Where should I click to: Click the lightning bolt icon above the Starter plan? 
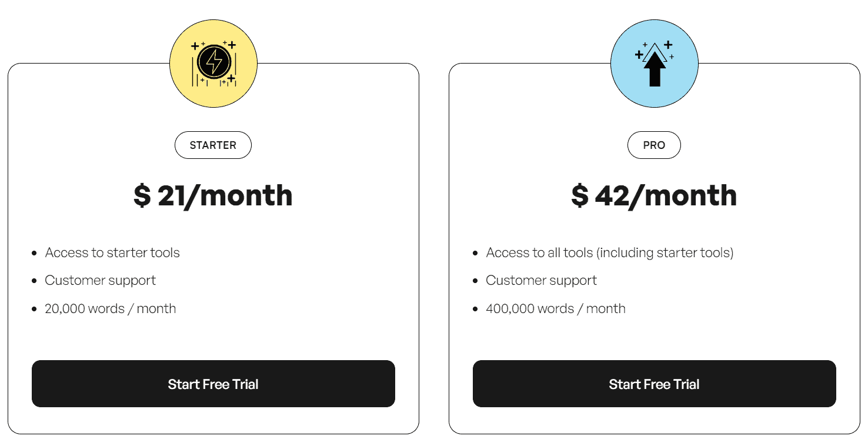pyautogui.click(x=213, y=62)
